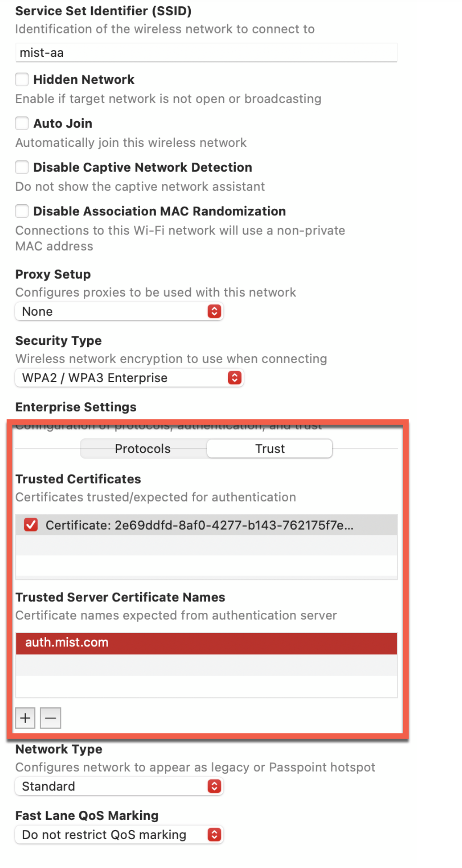The width and height of the screenshot is (462, 868).
Task: Toggle the Auto Join checkbox
Action: click(x=22, y=123)
